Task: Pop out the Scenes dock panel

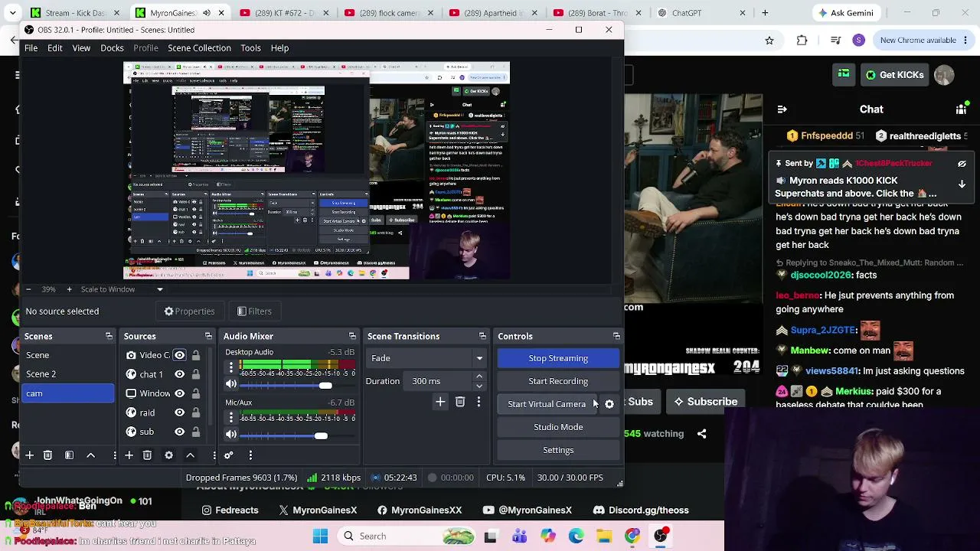Action: coord(109,336)
